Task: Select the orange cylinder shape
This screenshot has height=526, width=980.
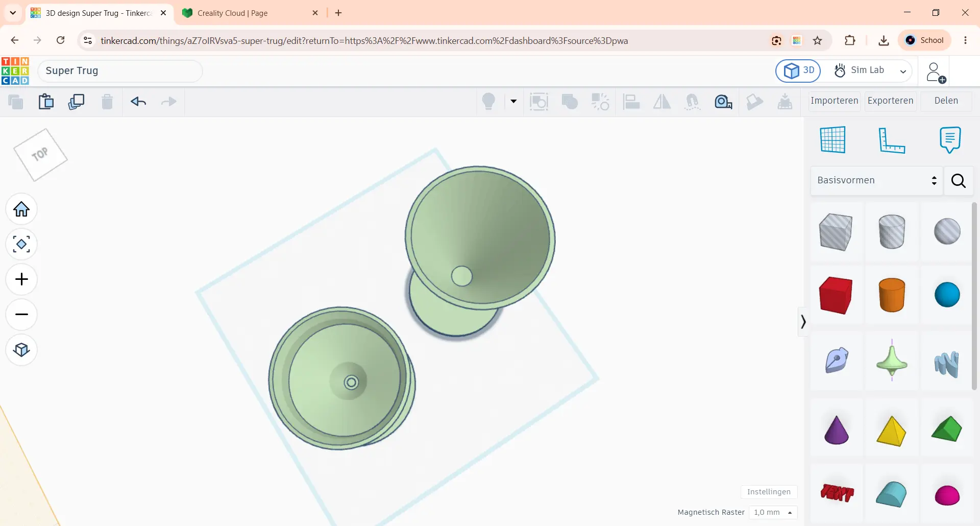Action: (892, 295)
